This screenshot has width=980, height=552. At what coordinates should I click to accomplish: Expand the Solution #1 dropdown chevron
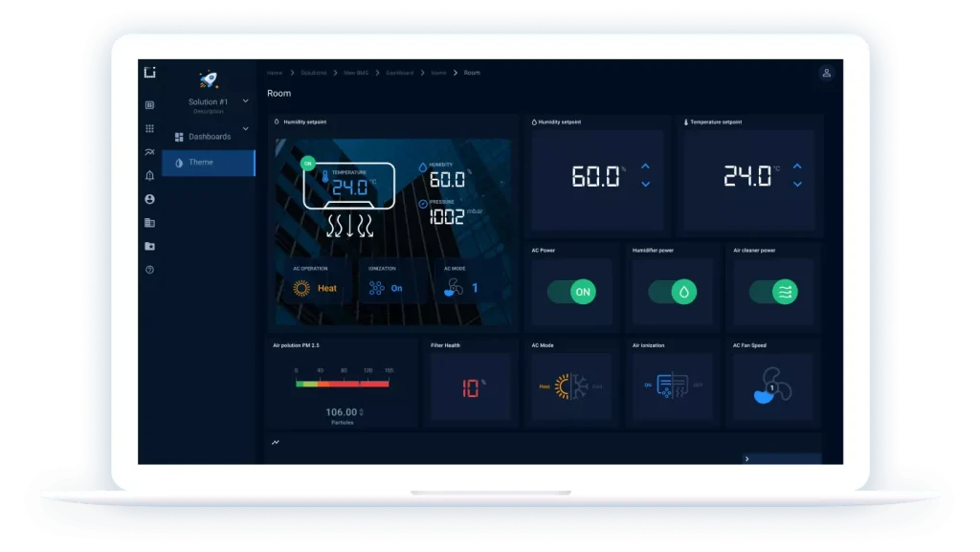[x=245, y=100]
